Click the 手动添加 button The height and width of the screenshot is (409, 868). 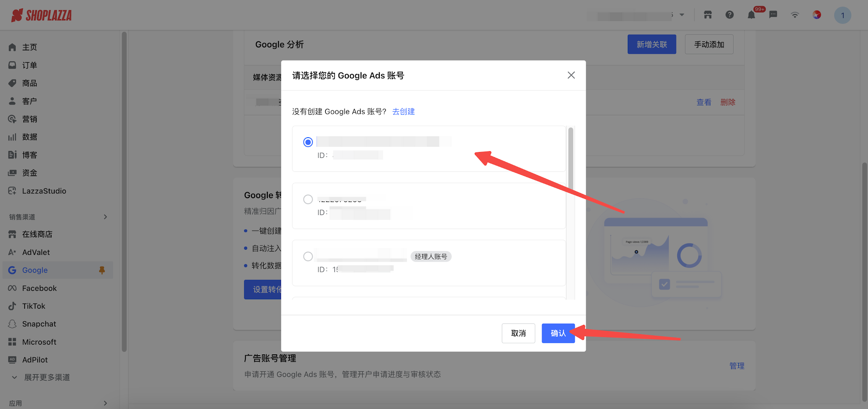point(709,44)
